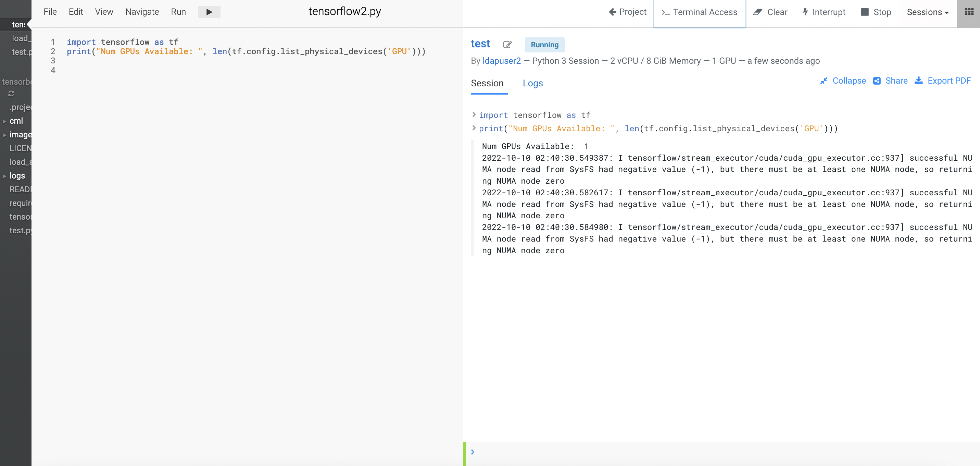980x466 pixels.
Task: Export session as PDF
Action: (943, 81)
